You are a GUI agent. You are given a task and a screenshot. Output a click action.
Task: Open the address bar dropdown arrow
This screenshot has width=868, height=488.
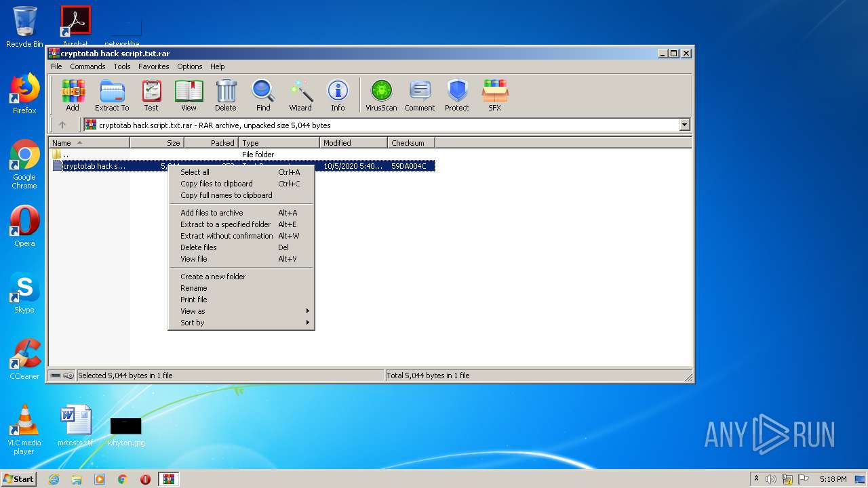point(684,125)
